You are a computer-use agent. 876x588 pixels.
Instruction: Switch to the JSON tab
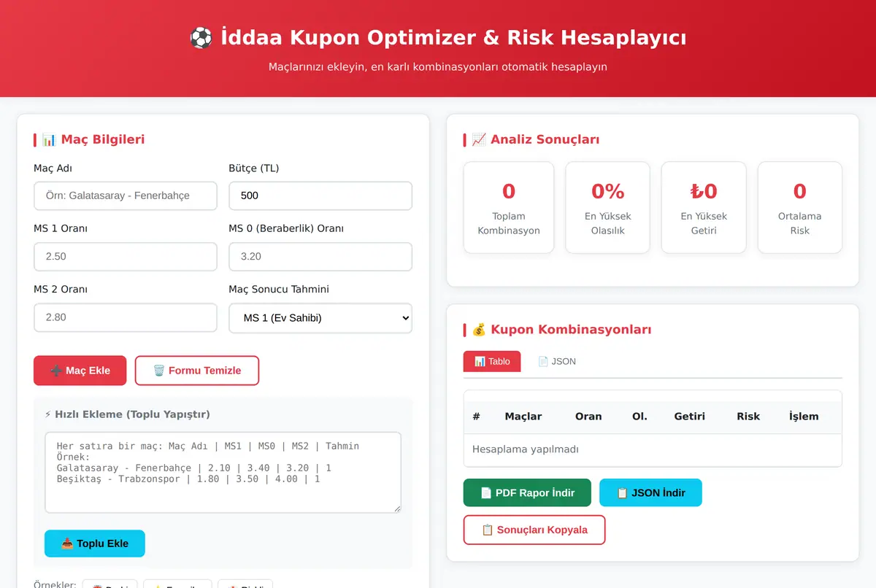[557, 361]
